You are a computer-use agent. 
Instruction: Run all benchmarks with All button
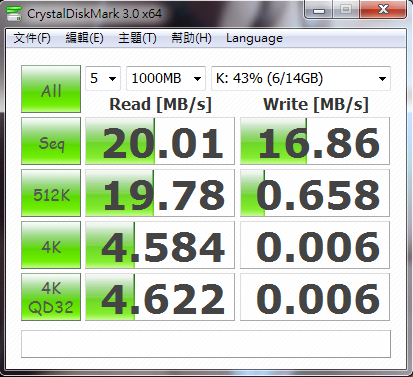(x=51, y=89)
